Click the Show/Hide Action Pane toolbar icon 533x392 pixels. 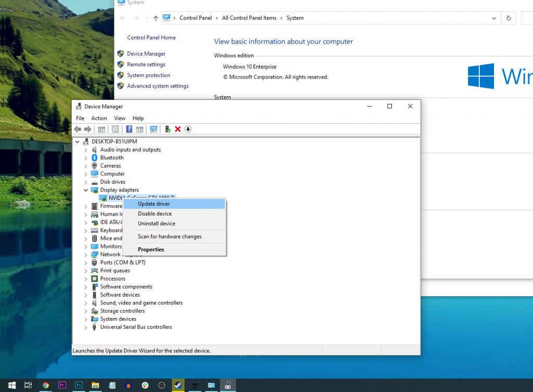[x=139, y=129]
